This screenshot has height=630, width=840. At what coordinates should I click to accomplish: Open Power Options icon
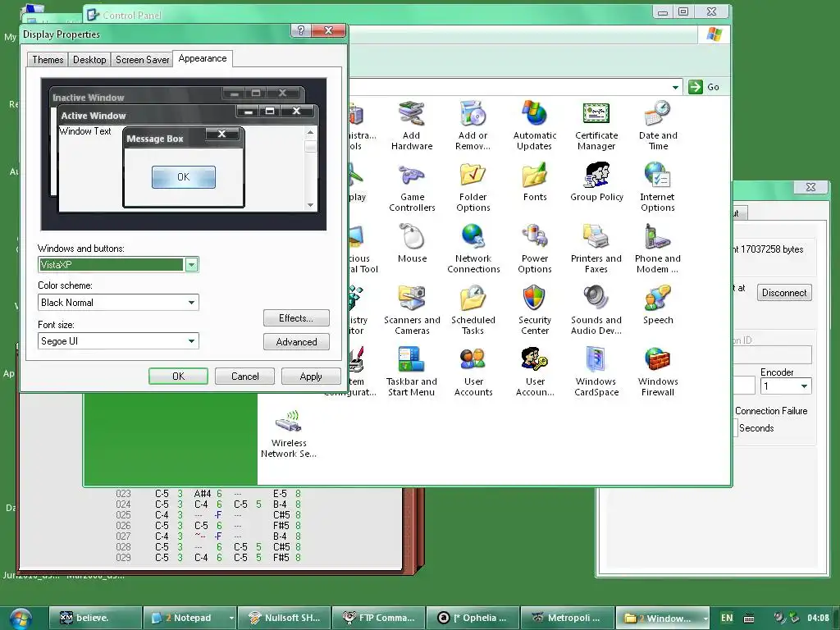click(535, 249)
